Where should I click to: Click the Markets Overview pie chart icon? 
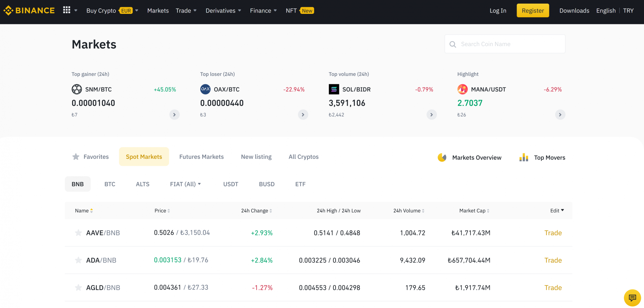[x=442, y=157]
